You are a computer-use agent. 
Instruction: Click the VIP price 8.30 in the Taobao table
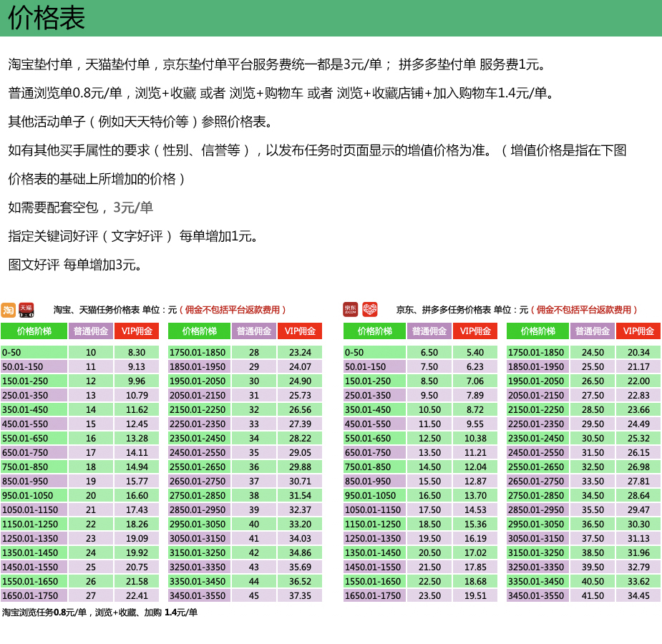click(137, 352)
